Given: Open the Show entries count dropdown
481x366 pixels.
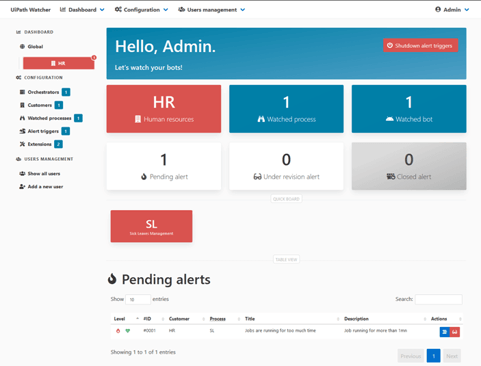Looking at the screenshot, I should (138, 299).
